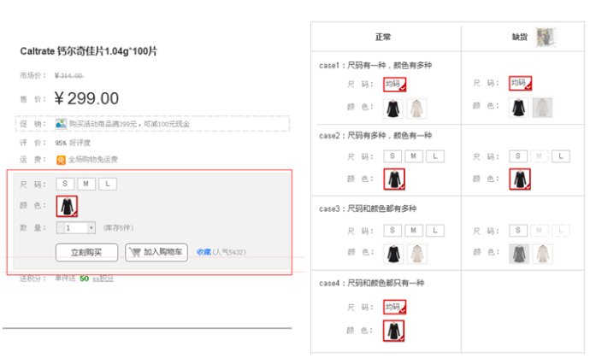590x364 pixels.
Task: Choose beige dress in case3 正常 column
Action: click(417, 254)
